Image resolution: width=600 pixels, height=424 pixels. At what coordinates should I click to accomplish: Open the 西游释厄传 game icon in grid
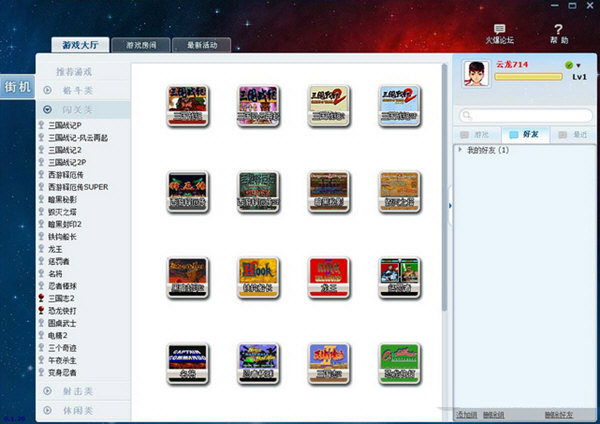coord(188,188)
